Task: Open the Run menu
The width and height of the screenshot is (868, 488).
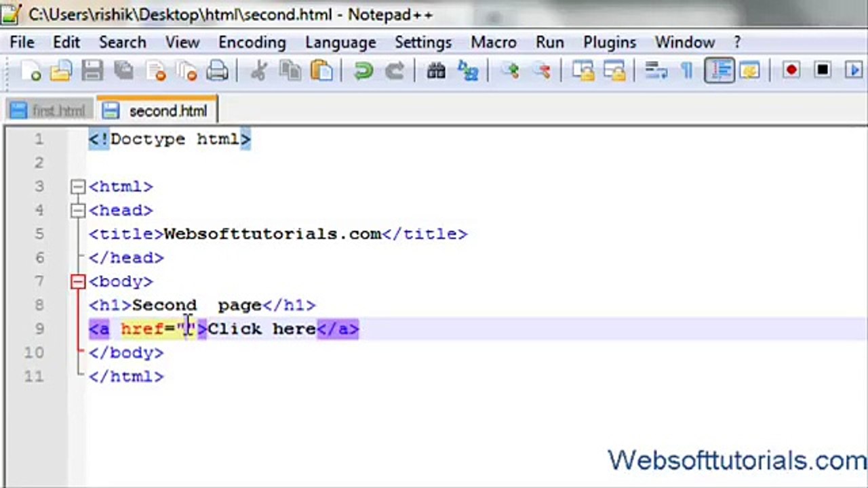Action: (550, 42)
